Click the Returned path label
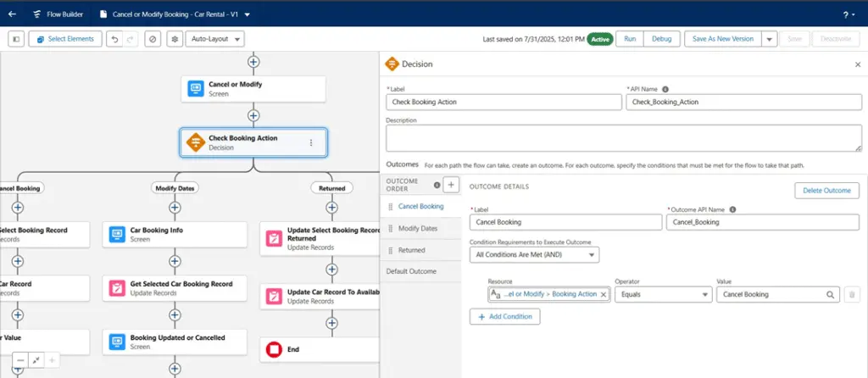The height and width of the screenshot is (378, 868). 332,188
